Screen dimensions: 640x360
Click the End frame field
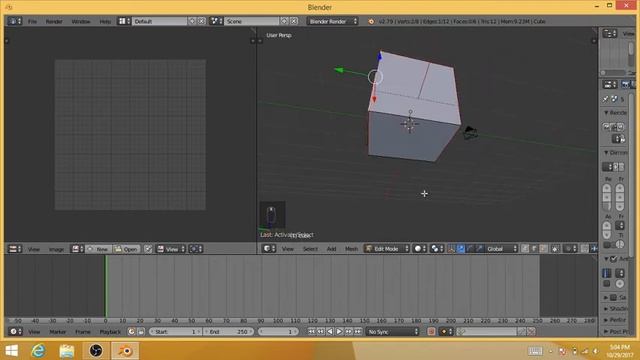[229, 332]
